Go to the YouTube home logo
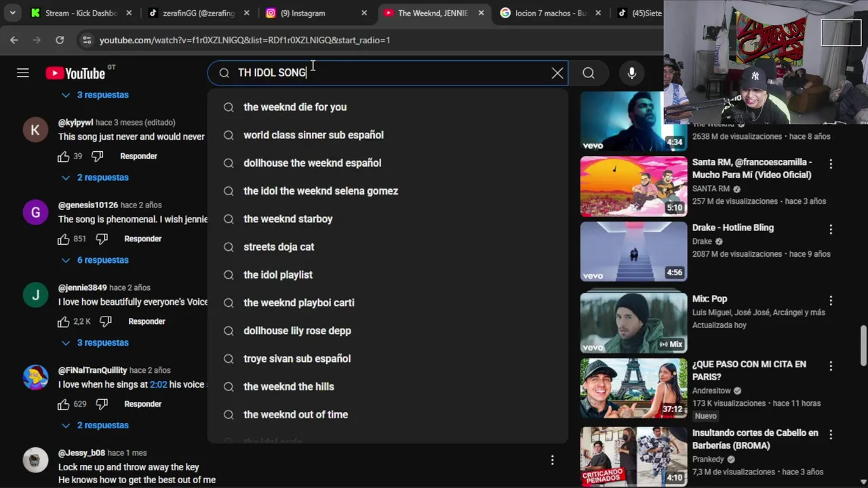The width and height of the screenshot is (868, 488). (x=75, y=73)
